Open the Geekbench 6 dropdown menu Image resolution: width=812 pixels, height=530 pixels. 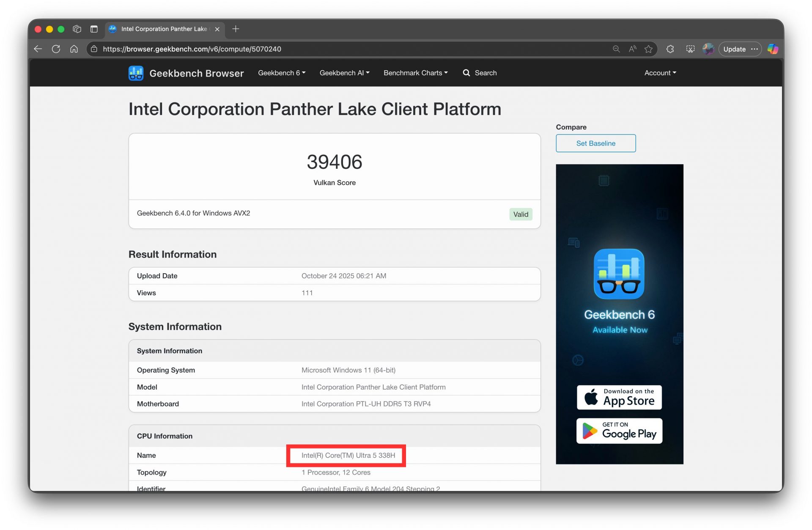[282, 73]
